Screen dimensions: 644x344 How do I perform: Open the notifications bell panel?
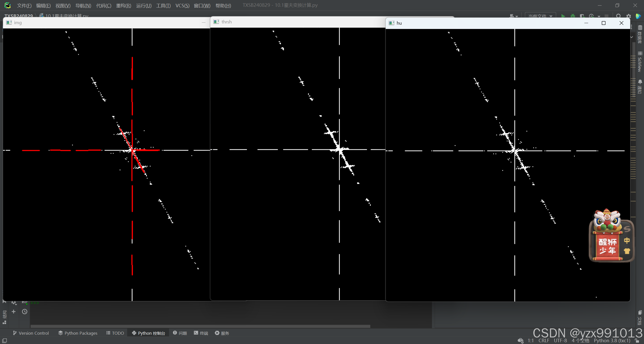point(640,86)
